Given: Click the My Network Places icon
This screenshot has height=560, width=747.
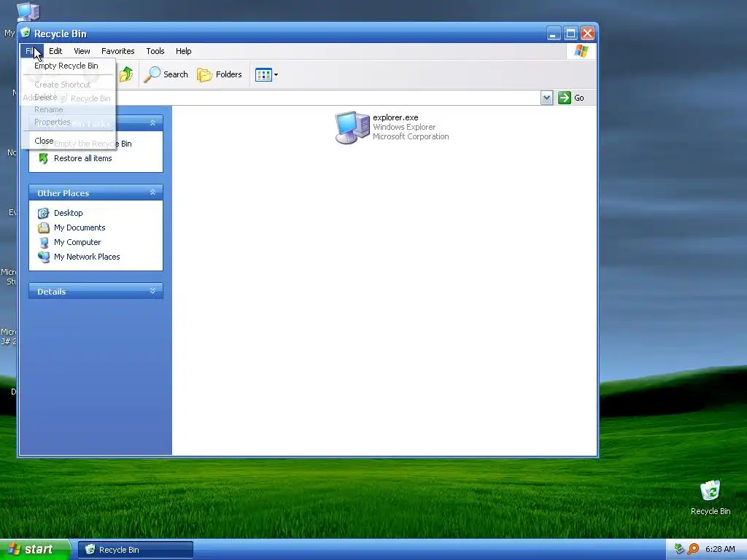Looking at the screenshot, I should 43,257.
